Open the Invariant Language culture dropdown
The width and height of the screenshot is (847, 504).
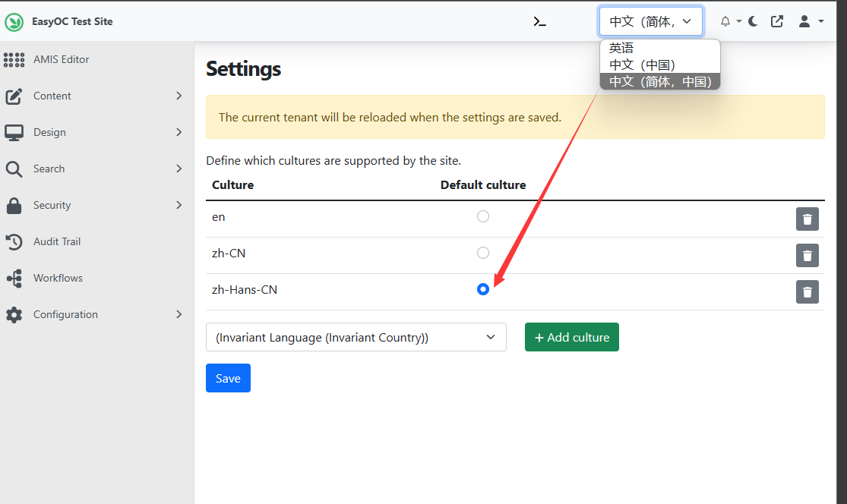[x=356, y=337]
